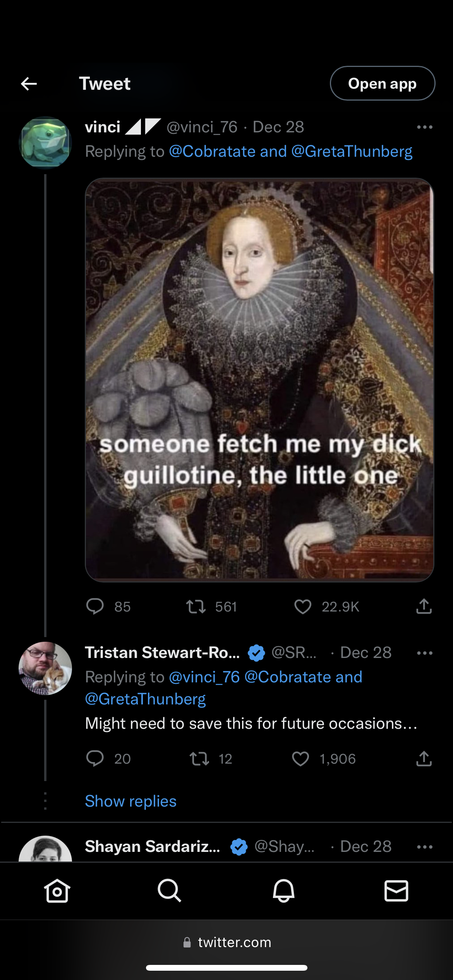
Task: Open more options on Shayan's tweet
Action: click(x=424, y=847)
